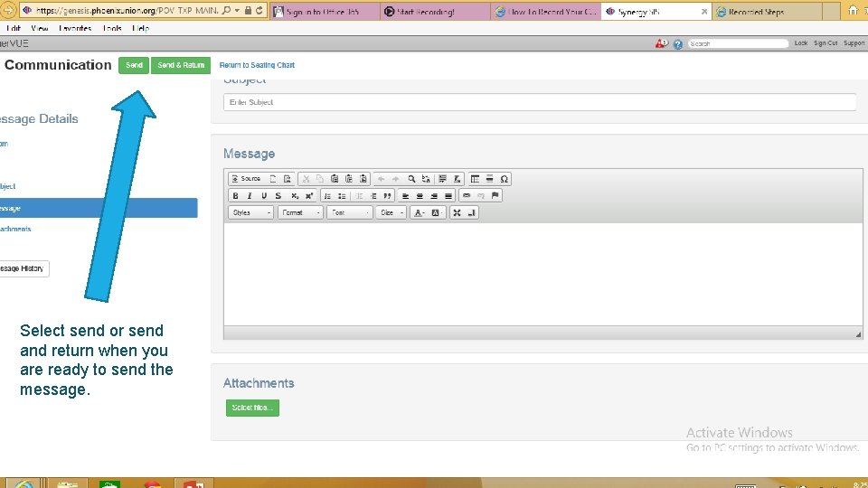This screenshot has width=868, height=488.
Task: Click Return to Seating Chart link
Action: (x=257, y=65)
